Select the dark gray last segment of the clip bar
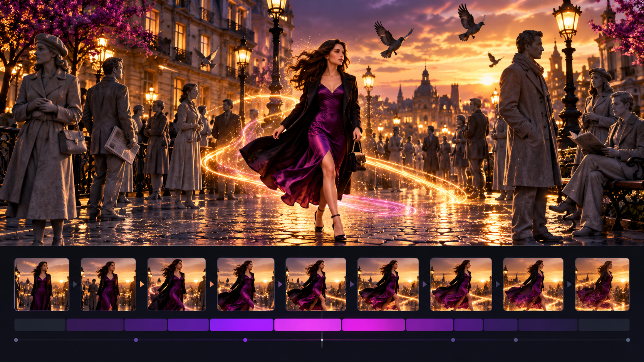Viewport: 644px width, 362px height. tap(604, 325)
